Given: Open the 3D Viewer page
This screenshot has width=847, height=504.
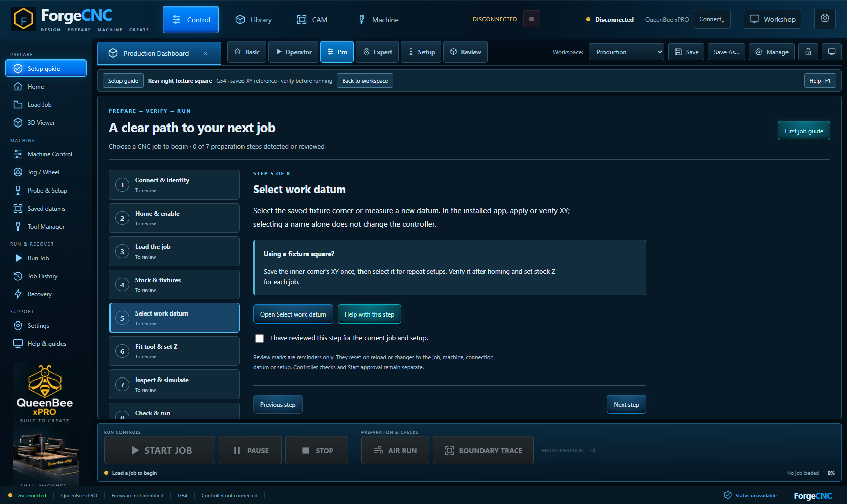Looking at the screenshot, I should (46, 123).
